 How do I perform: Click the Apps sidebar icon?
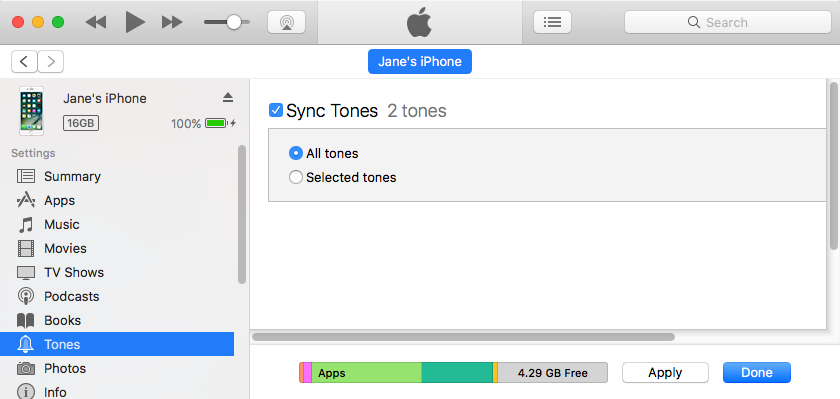point(26,200)
